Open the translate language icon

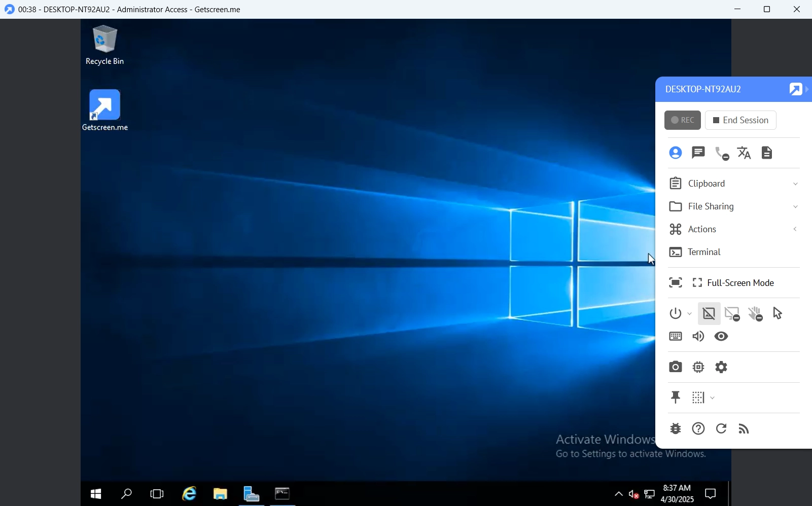[x=744, y=153]
